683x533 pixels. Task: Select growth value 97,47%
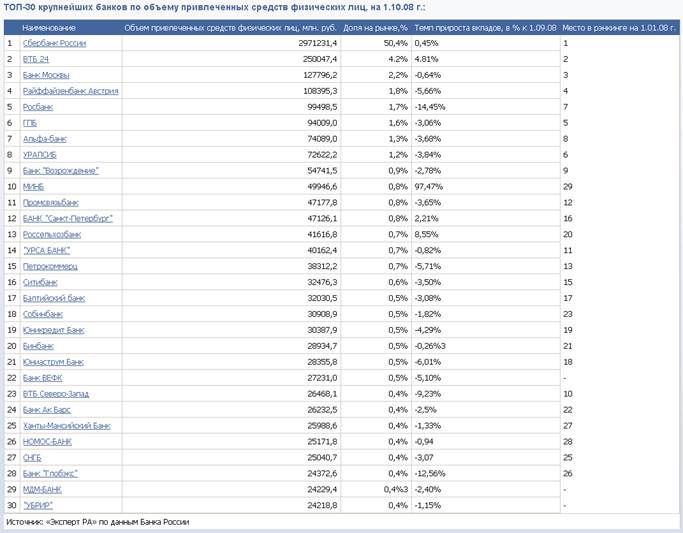pyautogui.click(x=429, y=187)
